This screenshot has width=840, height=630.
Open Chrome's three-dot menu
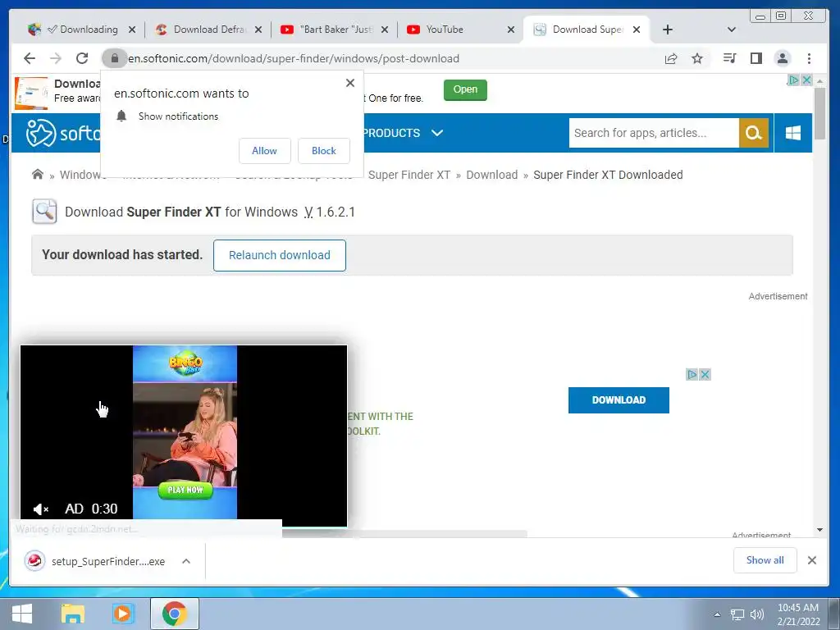[x=809, y=58]
